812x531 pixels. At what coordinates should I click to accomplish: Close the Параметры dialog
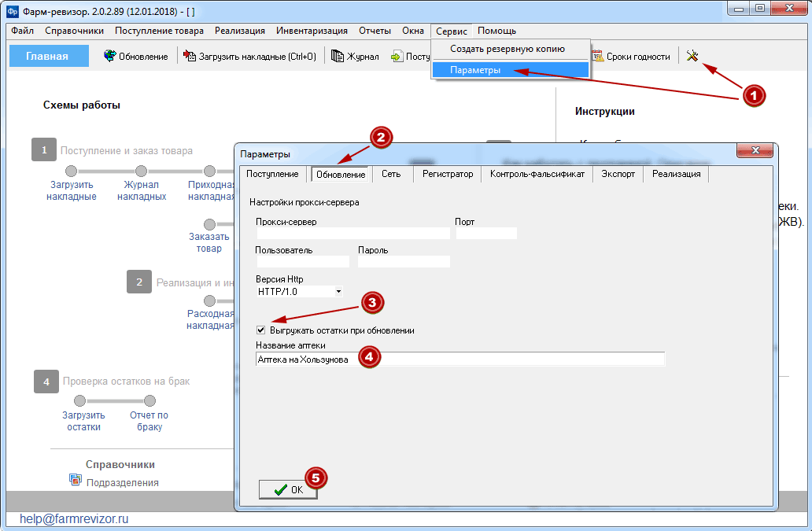click(755, 150)
